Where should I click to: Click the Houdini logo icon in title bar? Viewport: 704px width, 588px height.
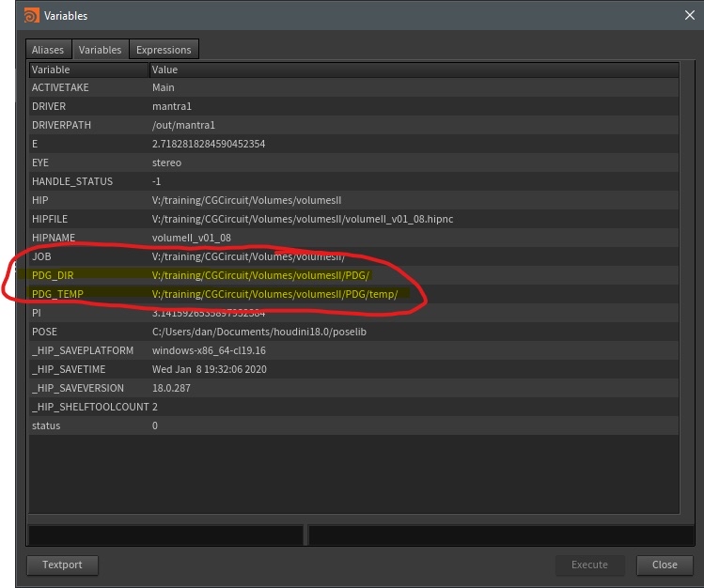point(31,16)
